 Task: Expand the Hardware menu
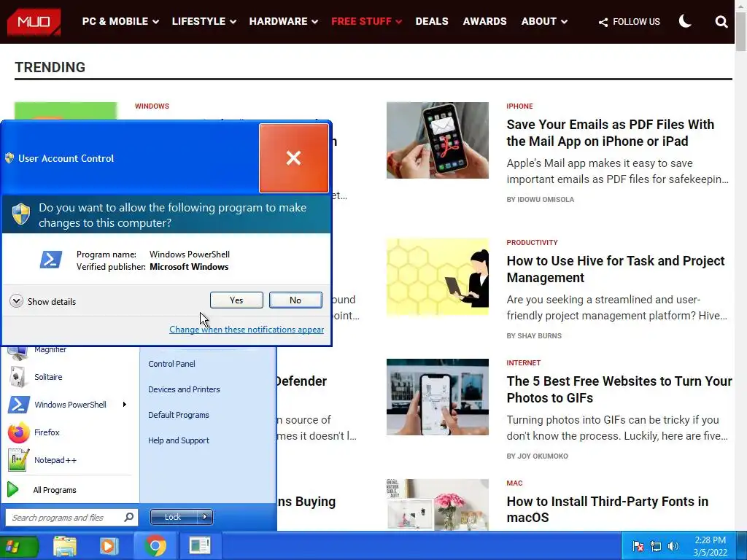point(284,21)
